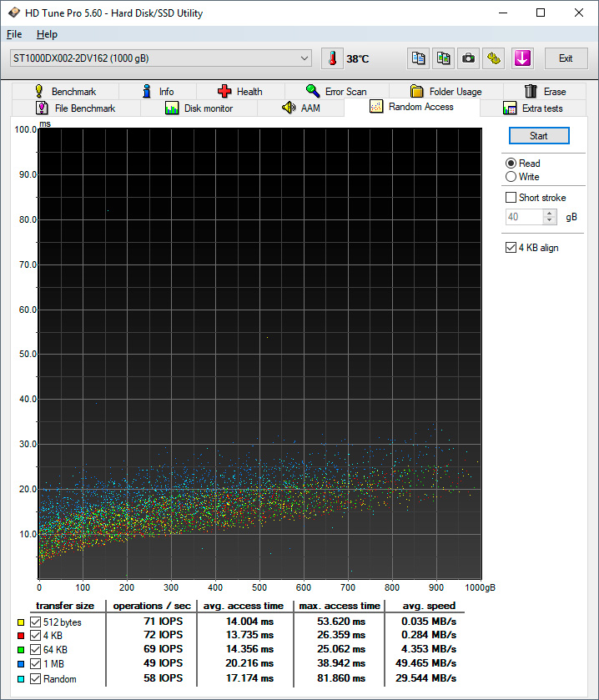The width and height of the screenshot is (599, 700).
Task: Click the Exit button
Action: tap(566, 58)
